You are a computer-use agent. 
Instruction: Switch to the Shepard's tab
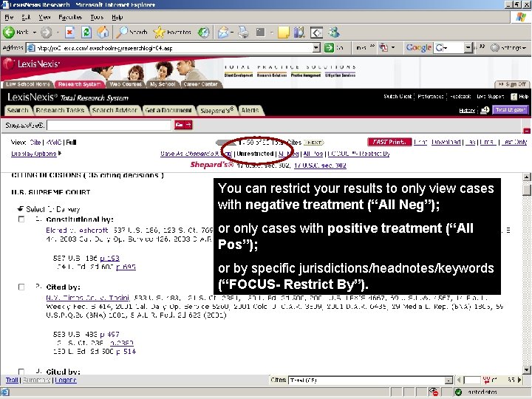tap(217, 110)
